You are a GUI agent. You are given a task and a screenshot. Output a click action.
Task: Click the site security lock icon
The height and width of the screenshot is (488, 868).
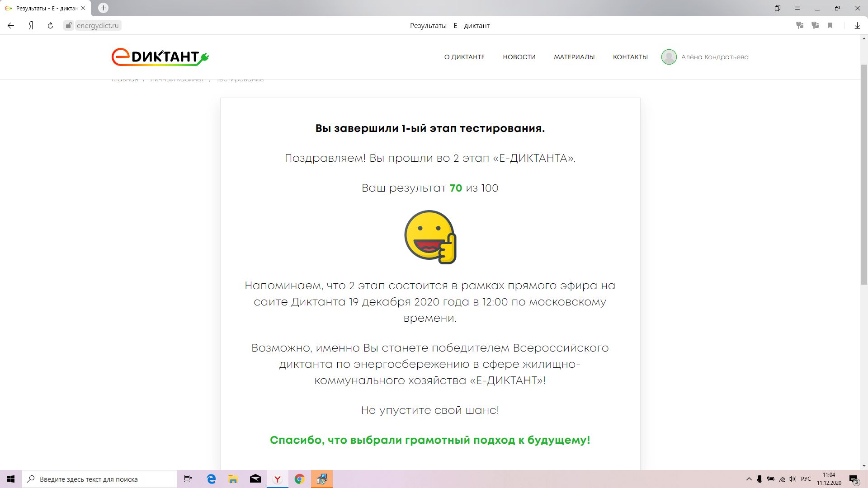tap(69, 26)
